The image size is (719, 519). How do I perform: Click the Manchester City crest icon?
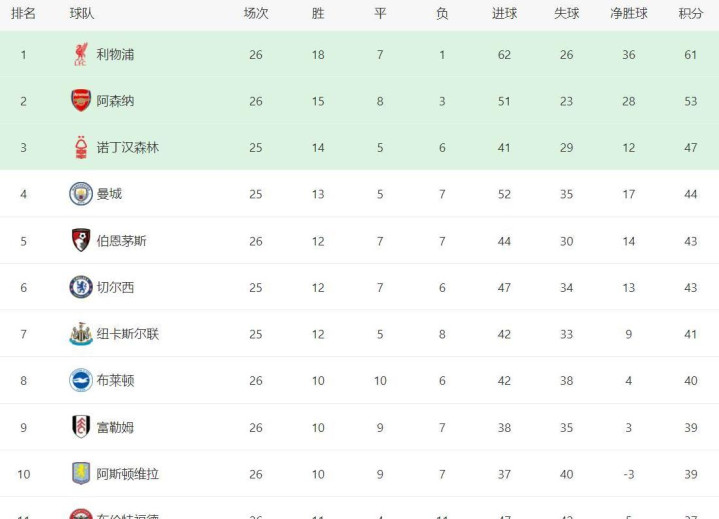point(81,194)
